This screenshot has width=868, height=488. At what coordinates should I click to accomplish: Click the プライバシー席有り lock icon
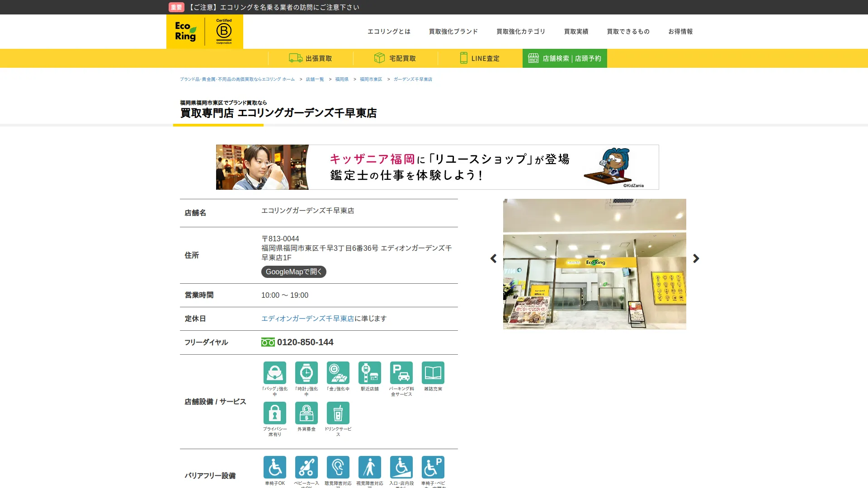pos(275,413)
